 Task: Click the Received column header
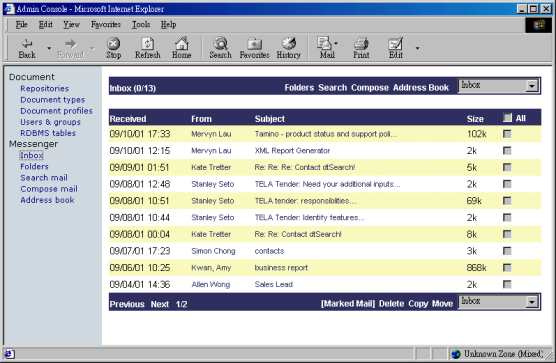point(128,119)
